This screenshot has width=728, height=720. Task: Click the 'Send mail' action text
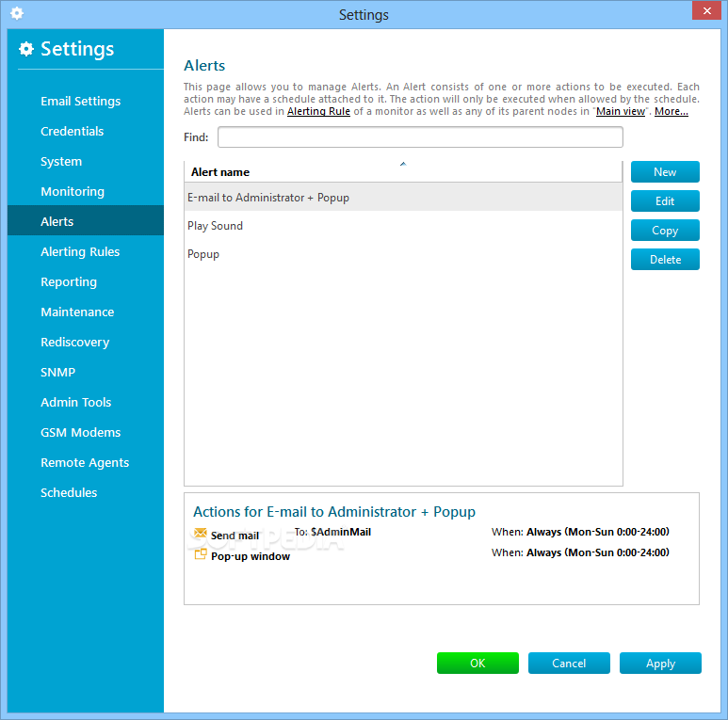click(235, 536)
